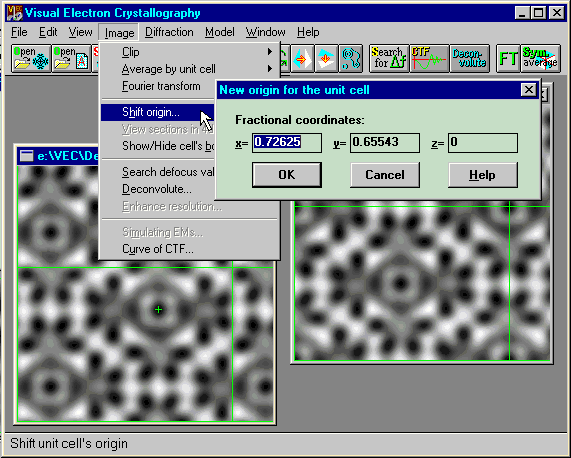Open the View menu

(80, 32)
